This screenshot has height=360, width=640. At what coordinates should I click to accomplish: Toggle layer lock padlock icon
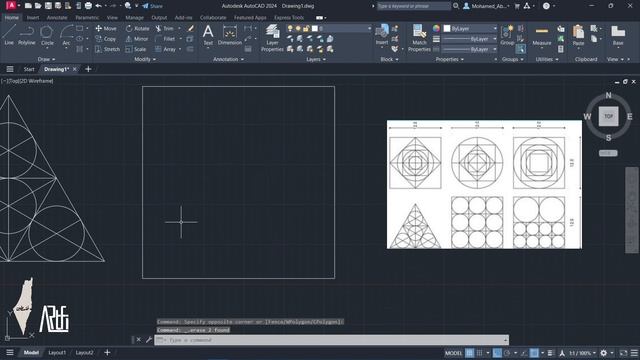(x=306, y=28)
